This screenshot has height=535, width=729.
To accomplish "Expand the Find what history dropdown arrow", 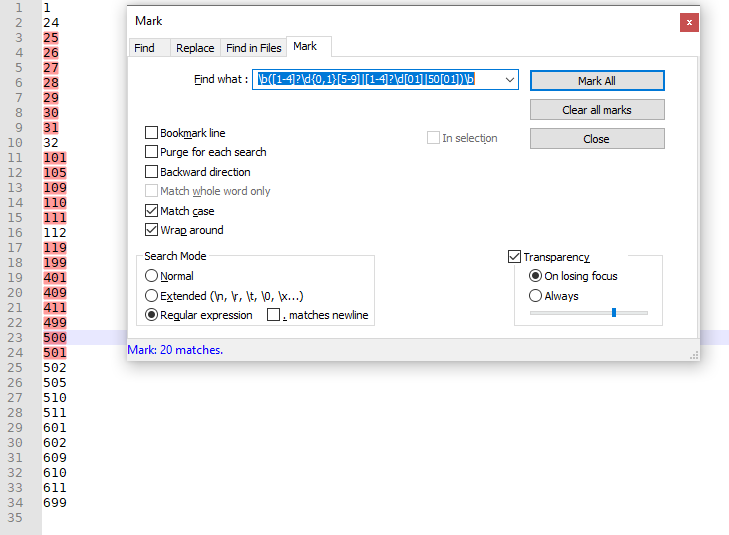I will 510,79.
